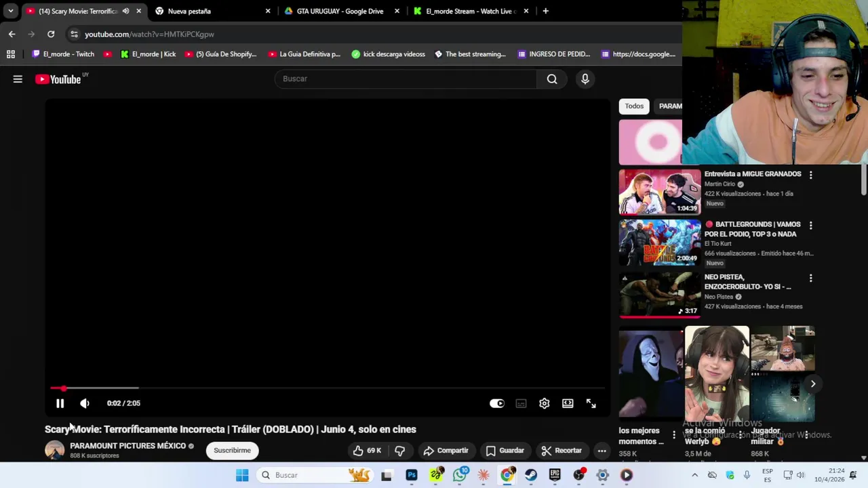Open Entrevista a MIGUE GRANADOS video thumbnail
868x488 pixels.
coord(659,192)
